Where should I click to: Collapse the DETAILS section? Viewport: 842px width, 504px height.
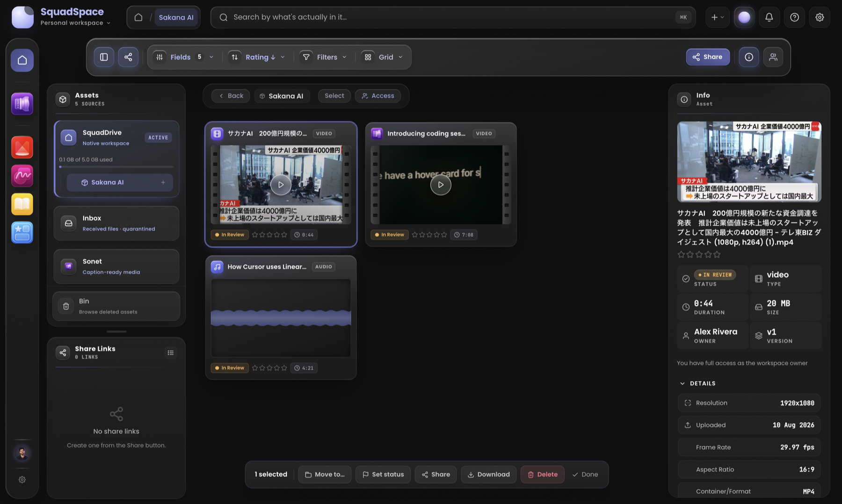coord(697,383)
